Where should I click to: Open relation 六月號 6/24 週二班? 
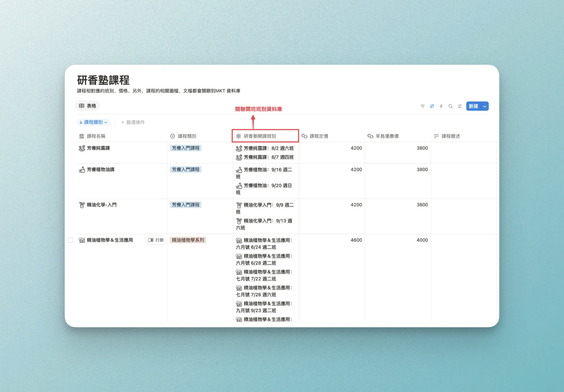point(264,244)
